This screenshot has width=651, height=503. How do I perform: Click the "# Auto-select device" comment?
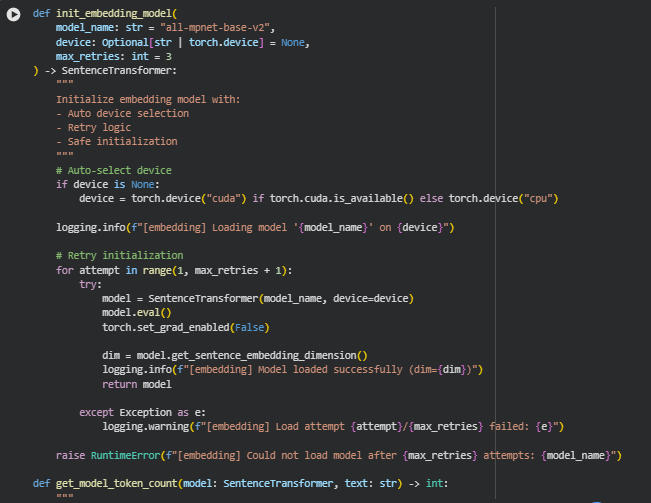[113, 170]
